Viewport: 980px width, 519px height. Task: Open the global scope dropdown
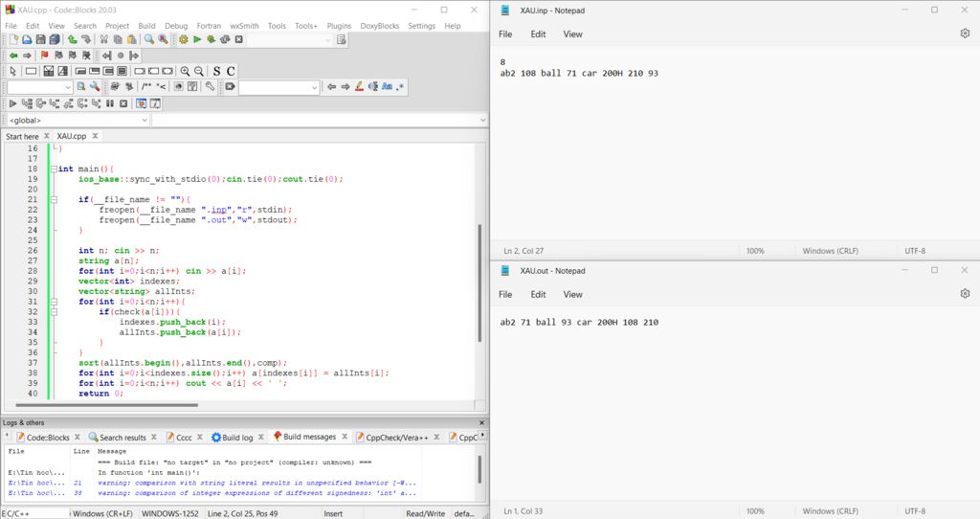tap(145, 121)
